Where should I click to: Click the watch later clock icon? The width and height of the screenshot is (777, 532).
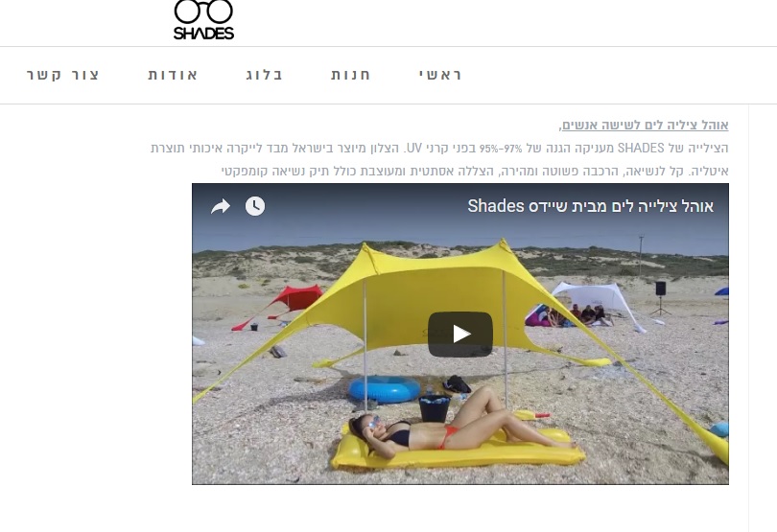tap(255, 206)
